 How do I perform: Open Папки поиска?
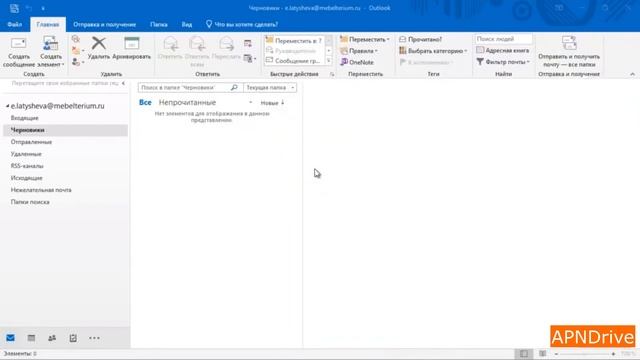pos(30,202)
